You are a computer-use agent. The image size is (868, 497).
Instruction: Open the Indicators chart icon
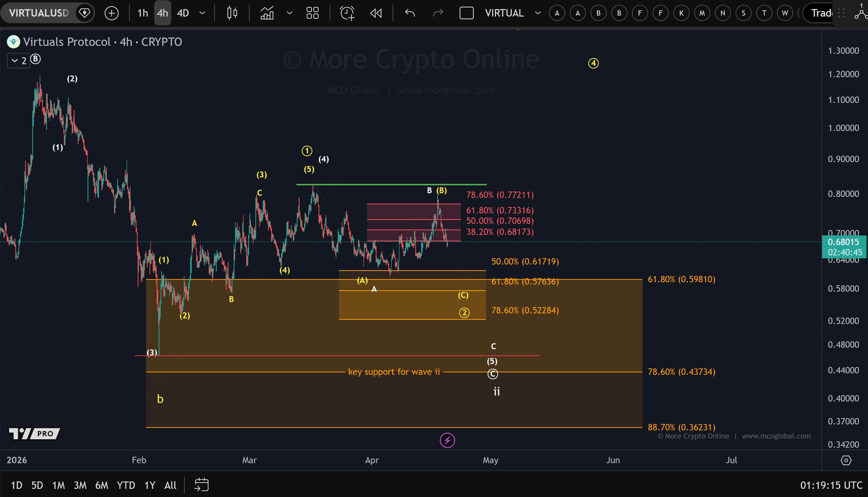pyautogui.click(x=267, y=13)
